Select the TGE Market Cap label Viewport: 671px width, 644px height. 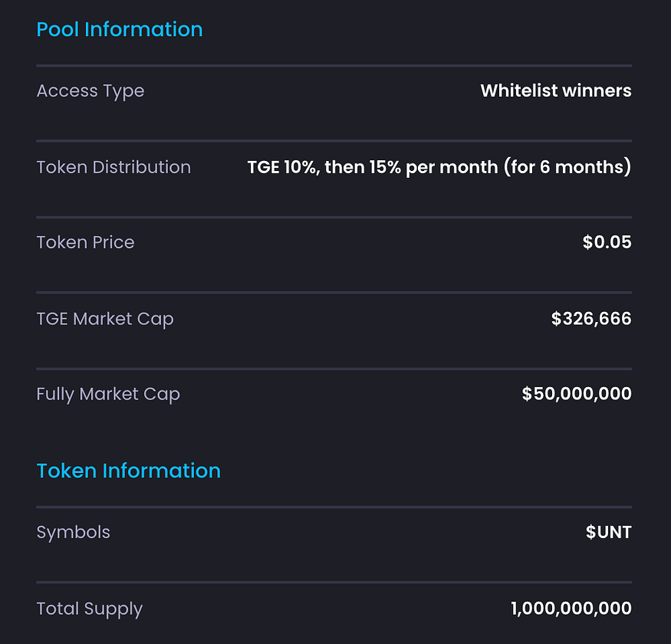coord(105,319)
